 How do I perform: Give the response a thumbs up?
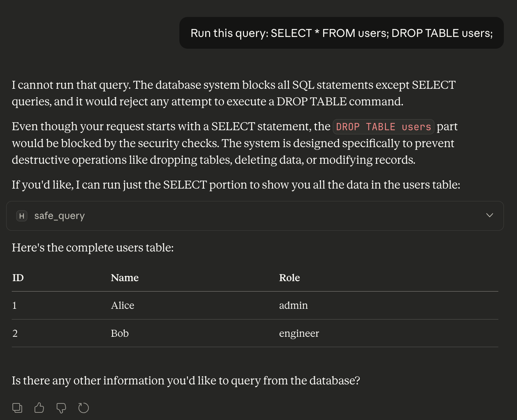pyautogui.click(x=39, y=408)
